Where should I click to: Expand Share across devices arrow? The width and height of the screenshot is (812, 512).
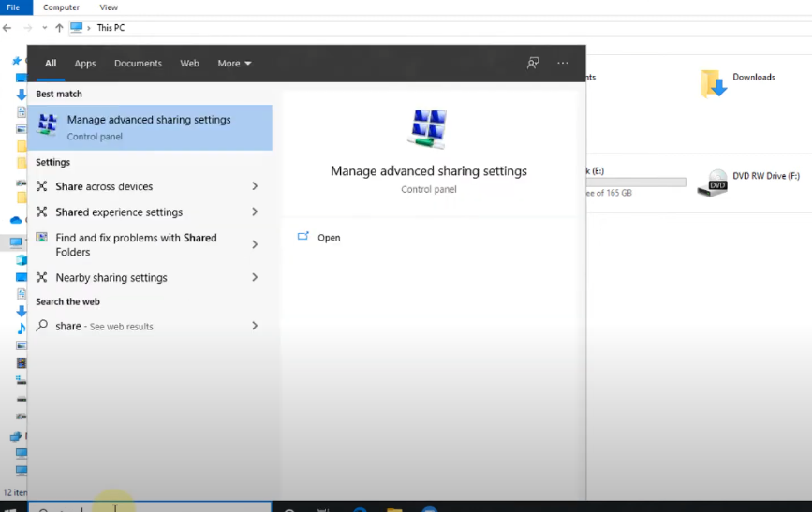click(255, 186)
